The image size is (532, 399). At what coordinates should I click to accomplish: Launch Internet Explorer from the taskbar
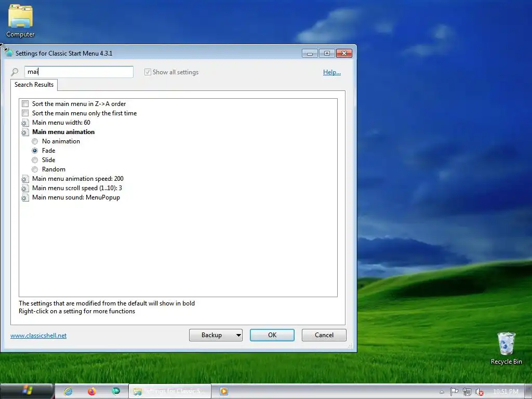point(68,391)
